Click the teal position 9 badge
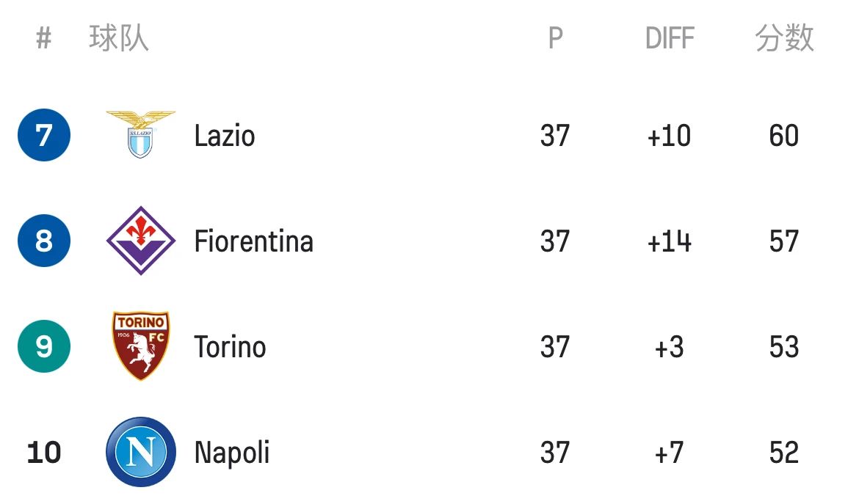 click(44, 346)
